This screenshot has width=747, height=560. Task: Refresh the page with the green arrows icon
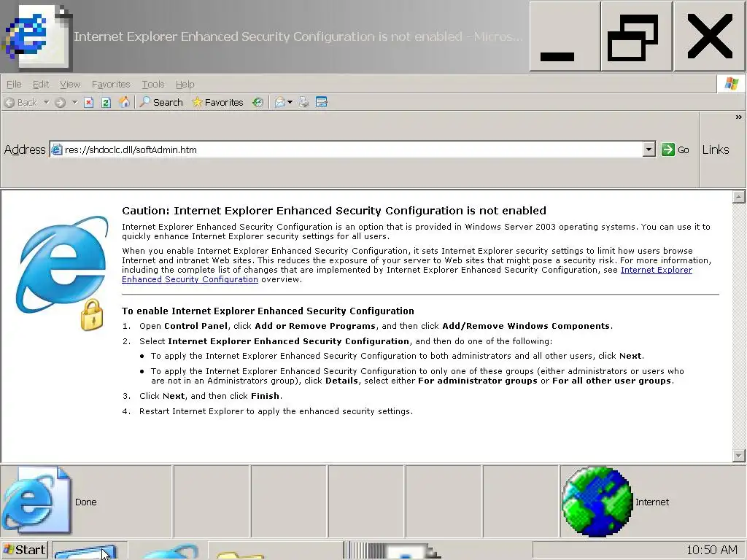click(x=107, y=102)
